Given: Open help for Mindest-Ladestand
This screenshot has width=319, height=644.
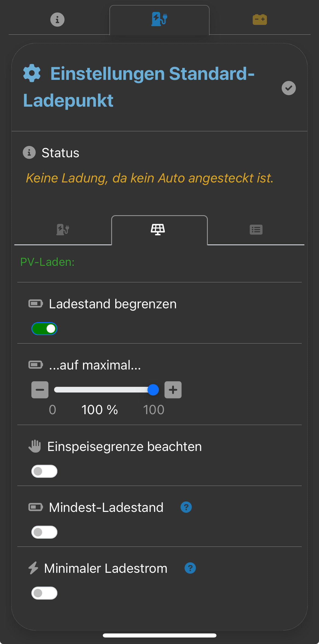Looking at the screenshot, I should [186, 507].
